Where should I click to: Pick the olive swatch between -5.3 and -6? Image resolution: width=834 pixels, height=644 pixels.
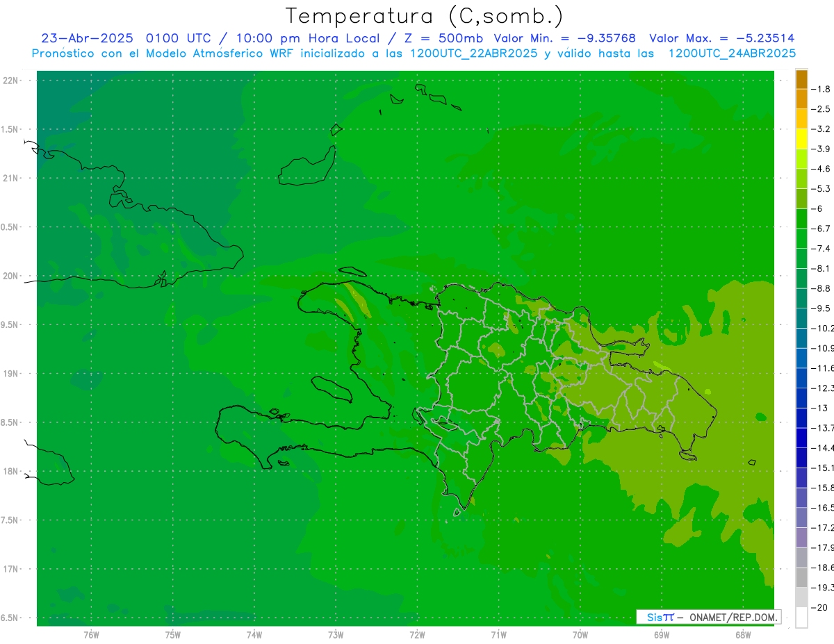pos(801,199)
